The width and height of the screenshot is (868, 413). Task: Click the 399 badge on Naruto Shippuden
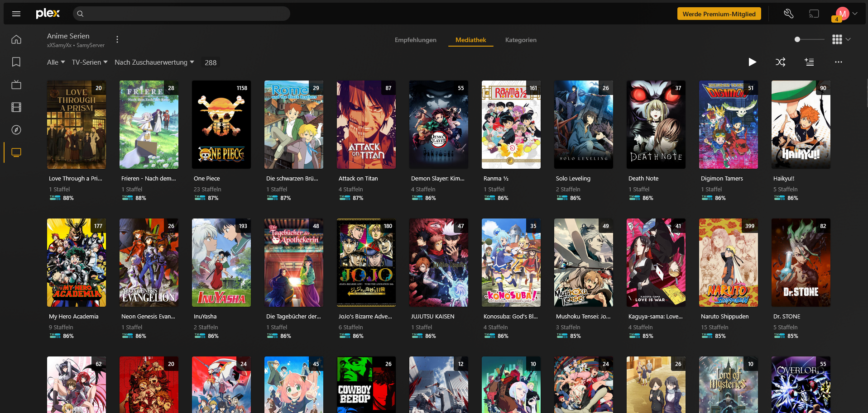click(x=750, y=226)
